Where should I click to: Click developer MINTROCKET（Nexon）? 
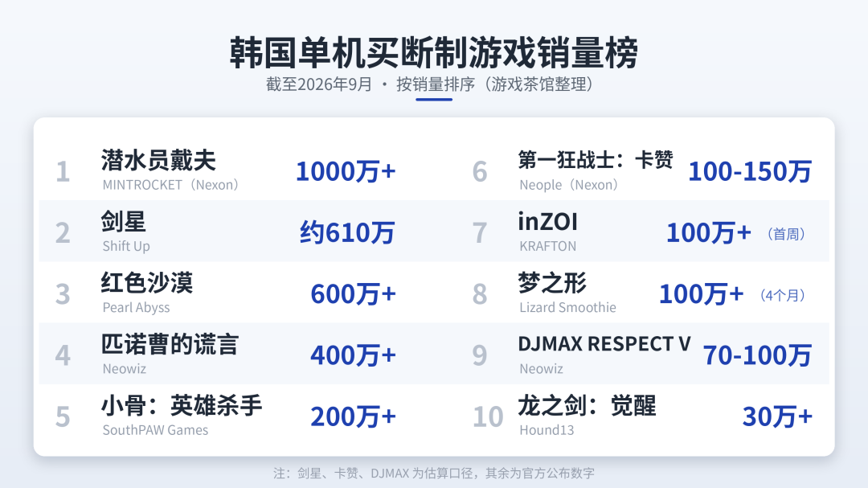coord(170,185)
